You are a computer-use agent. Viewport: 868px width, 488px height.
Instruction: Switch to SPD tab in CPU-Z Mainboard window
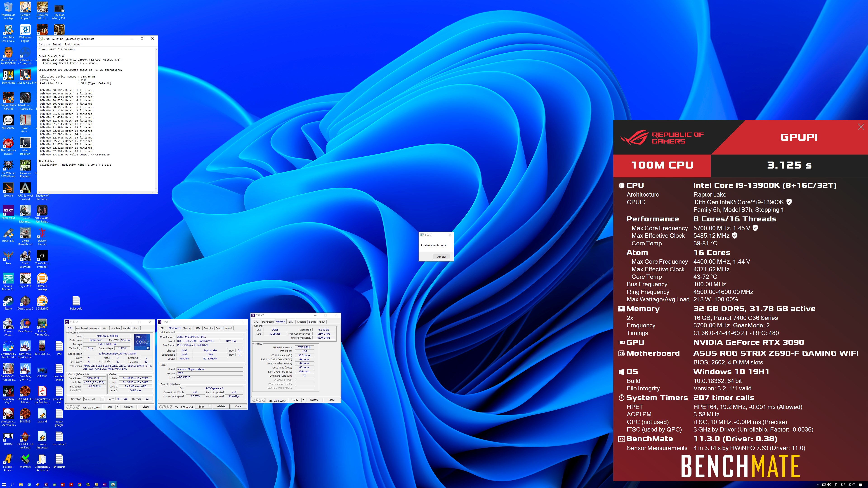pyautogui.click(x=198, y=328)
